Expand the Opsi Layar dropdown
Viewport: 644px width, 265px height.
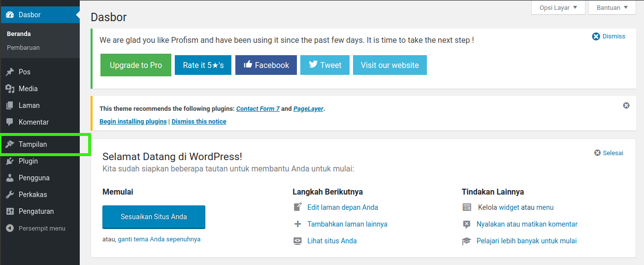pyautogui.click(x=558, y=8)
